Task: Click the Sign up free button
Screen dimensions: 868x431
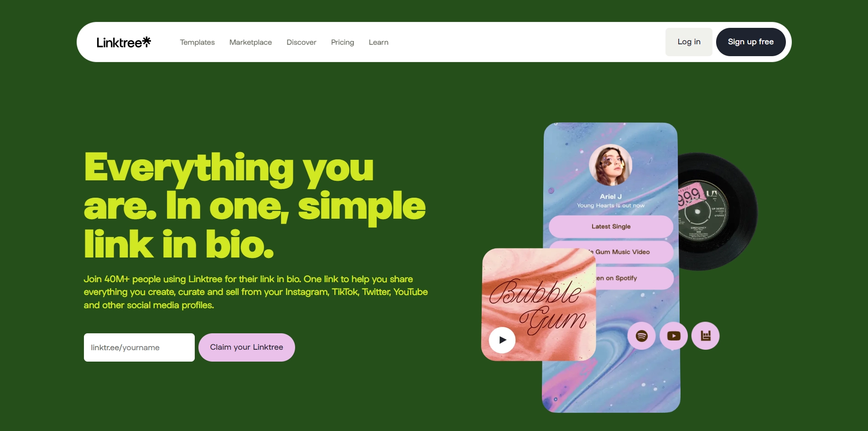Action: coord(751,42)
